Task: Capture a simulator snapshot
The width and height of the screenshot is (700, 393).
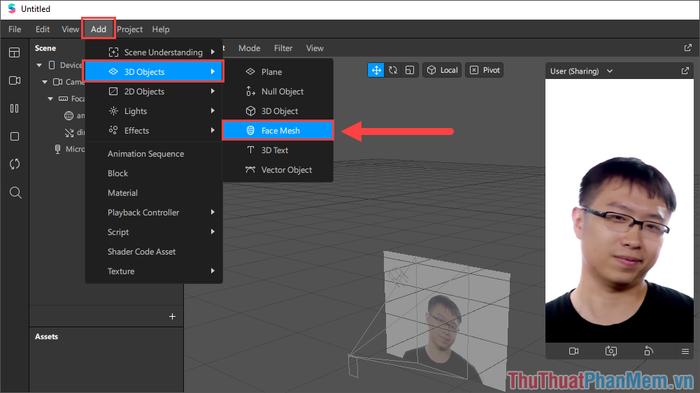Action: point(611,351)
